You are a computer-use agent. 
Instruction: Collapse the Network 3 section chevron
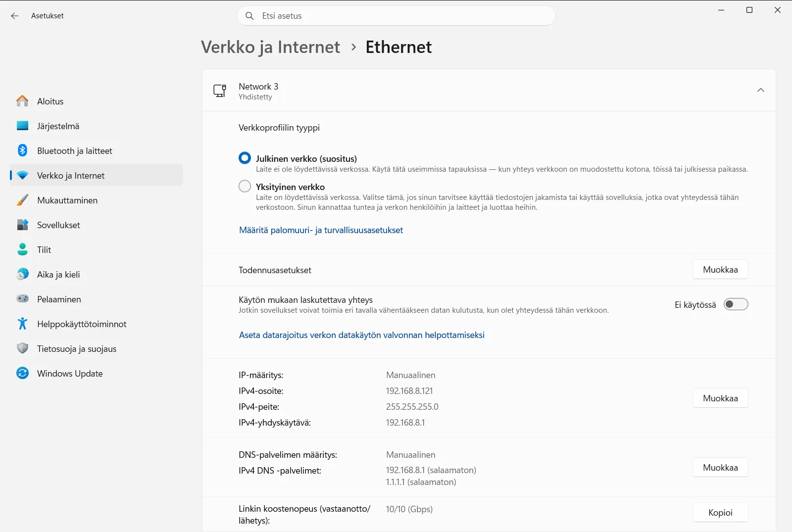tap(761, 90)
